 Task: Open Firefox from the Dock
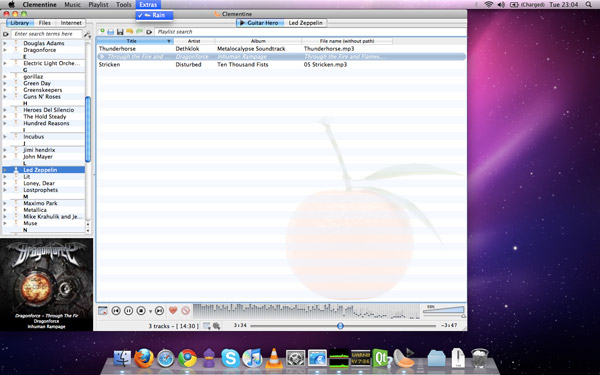(144, 359)
